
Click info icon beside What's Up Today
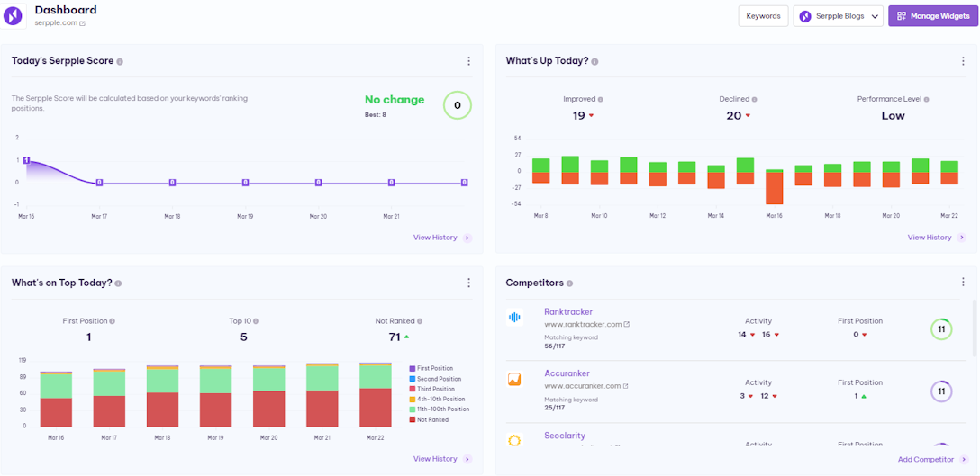pyautogui.click(x=594, y=61)
